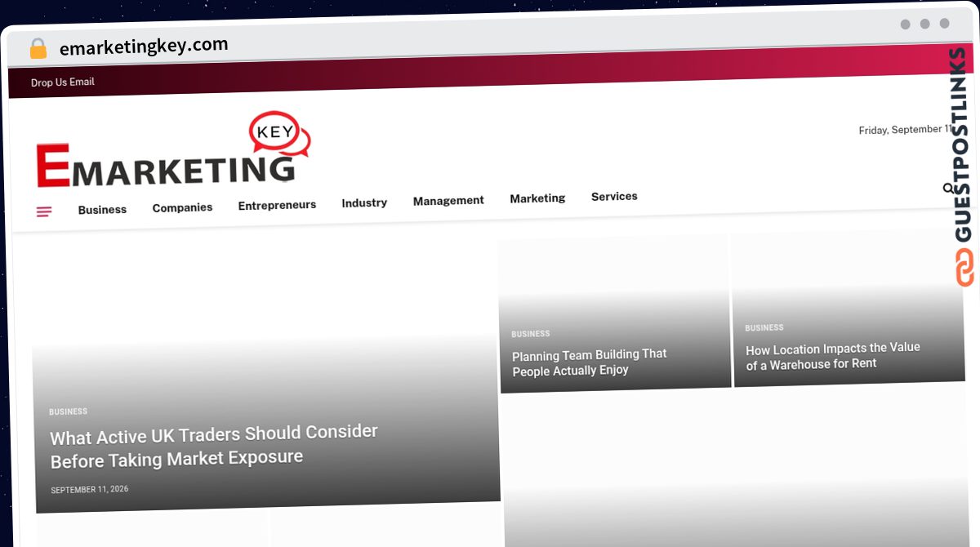Click the search magnifier icon
The height and width of the screenshot is (547, 980).
point(947,189)
